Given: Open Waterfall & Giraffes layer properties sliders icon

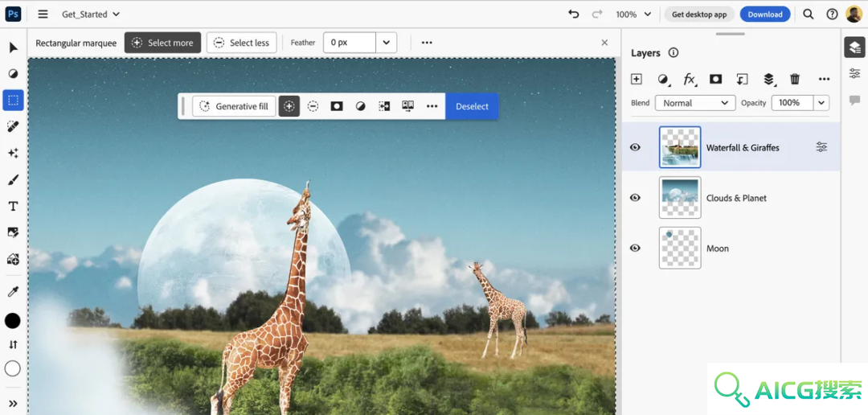Looking at the screenshot, I should tap(821, 147).
